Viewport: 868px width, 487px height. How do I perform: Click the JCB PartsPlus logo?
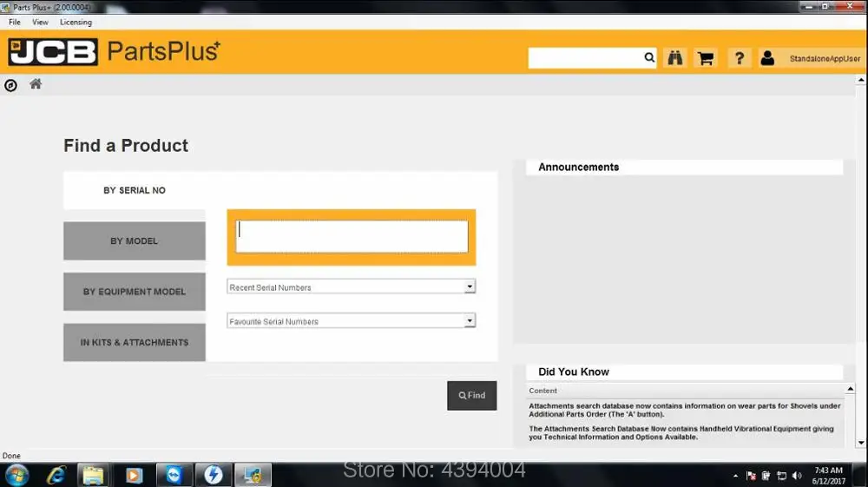tap(114, 51)
